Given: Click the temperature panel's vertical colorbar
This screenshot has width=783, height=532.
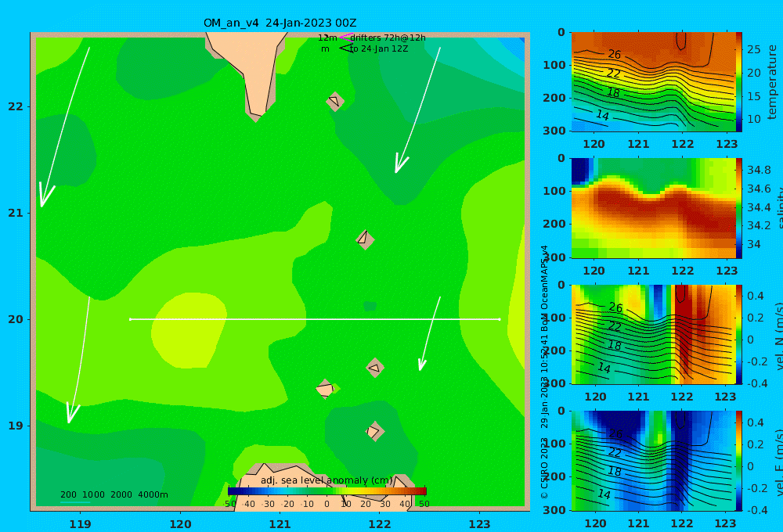Looking at the screenshot, I should pos(738,82).
